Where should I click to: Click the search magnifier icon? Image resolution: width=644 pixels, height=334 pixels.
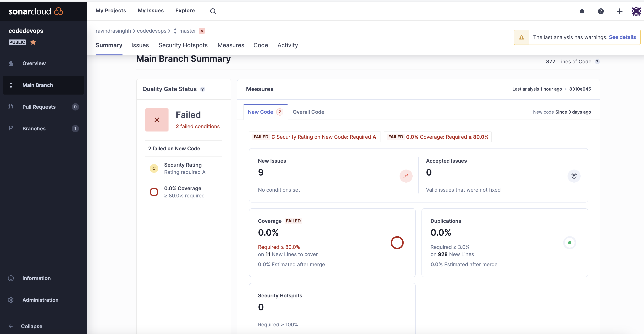(x=213, y=11)
